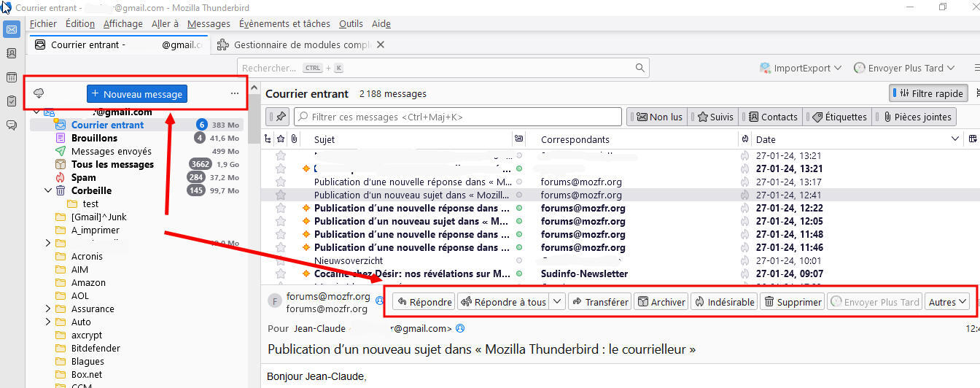Open the Évènements et tâches menu

click(285, 23)
